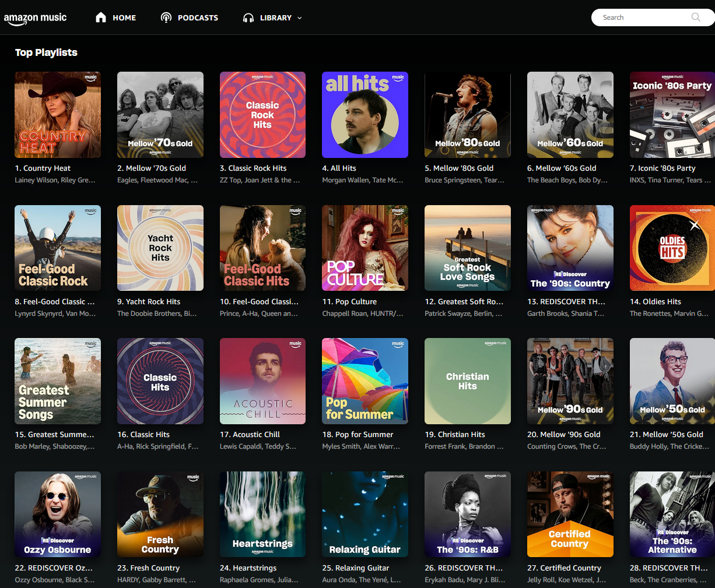Click the '4. All Hits' title link
715x588 pixels.
point(339,168)
